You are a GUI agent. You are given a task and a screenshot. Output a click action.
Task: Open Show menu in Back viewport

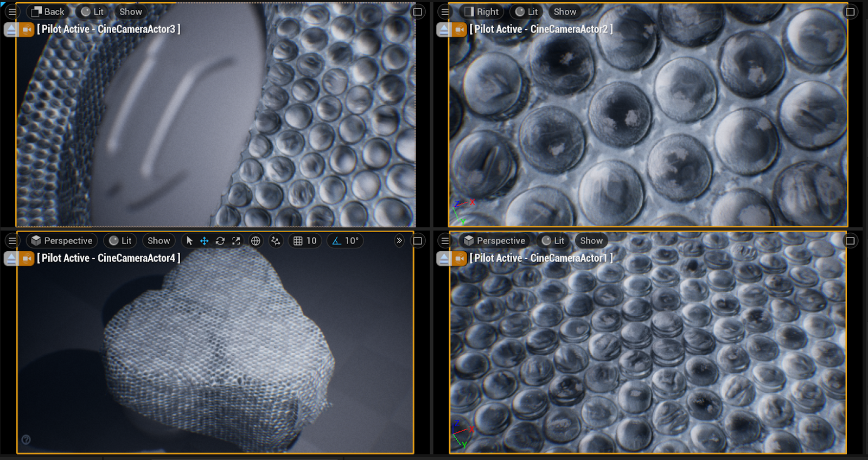tap(131, 11)
